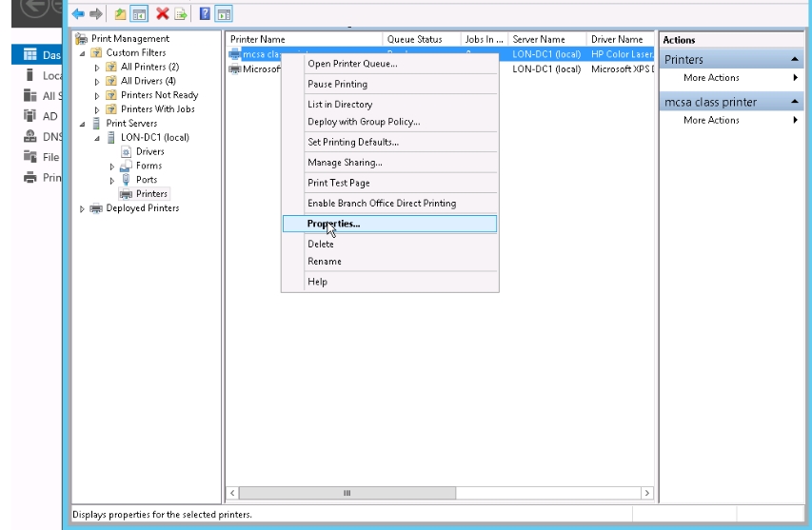This screenshot has height=530, width=812.
Task: Click the LON-DC1 (local) server icon
Action: coord(110,137)
